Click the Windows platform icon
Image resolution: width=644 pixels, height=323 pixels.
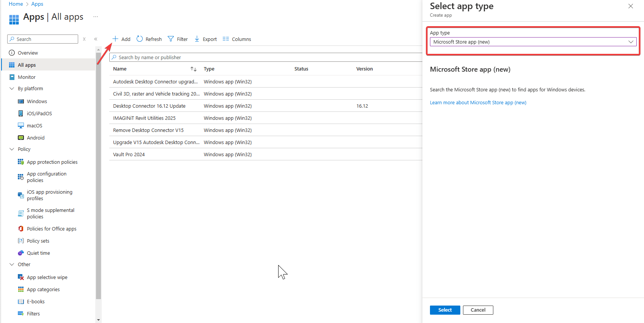click(x=21, y=101)
